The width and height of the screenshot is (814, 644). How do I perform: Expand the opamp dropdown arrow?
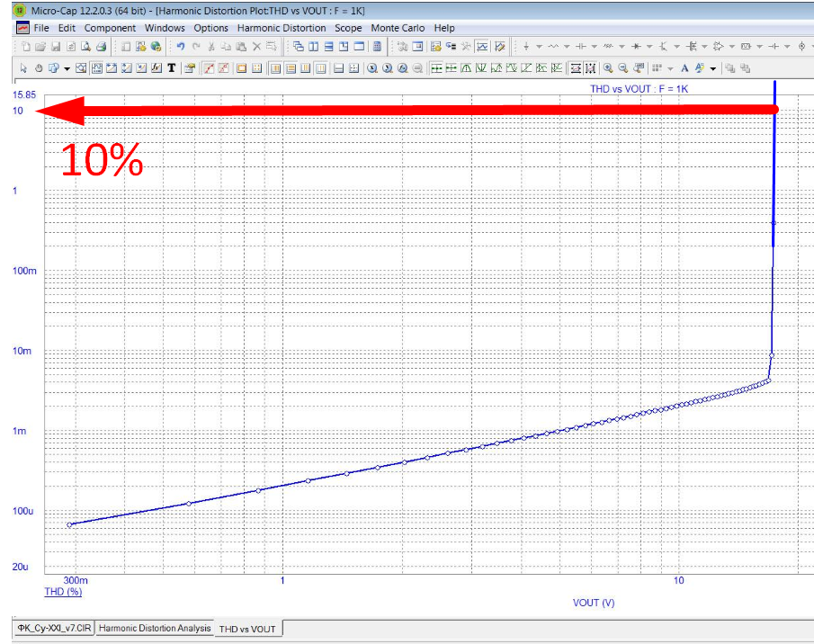click(732, 47)
